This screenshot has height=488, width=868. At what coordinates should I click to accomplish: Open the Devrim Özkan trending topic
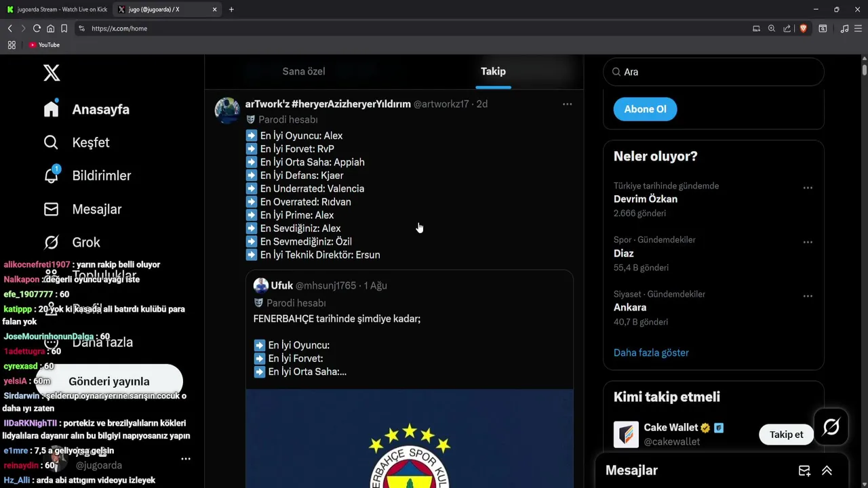pyautogui.click(x=646, y=199)
